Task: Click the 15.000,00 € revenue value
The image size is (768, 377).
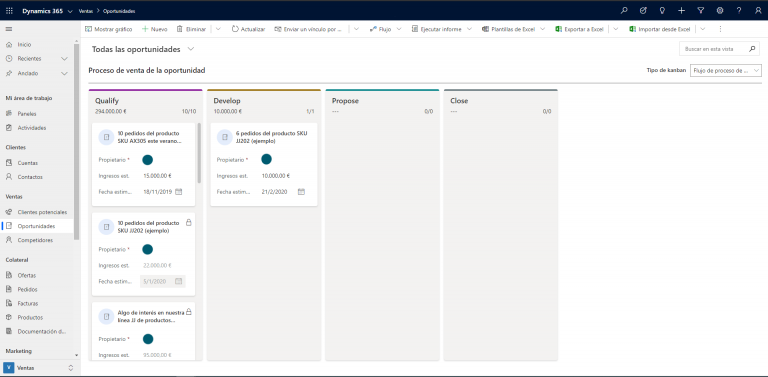Action: 157,176
